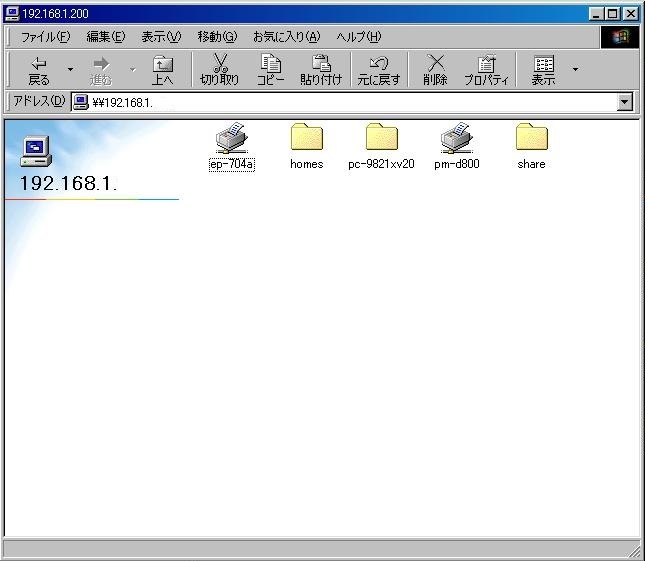645x561 pixels.
Task: Select the ep-704a printer icon
Action: (231, 138)
